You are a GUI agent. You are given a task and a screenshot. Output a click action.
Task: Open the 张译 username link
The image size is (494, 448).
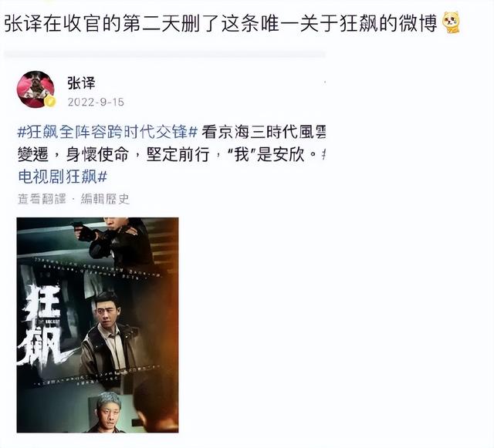pos(81,83)
